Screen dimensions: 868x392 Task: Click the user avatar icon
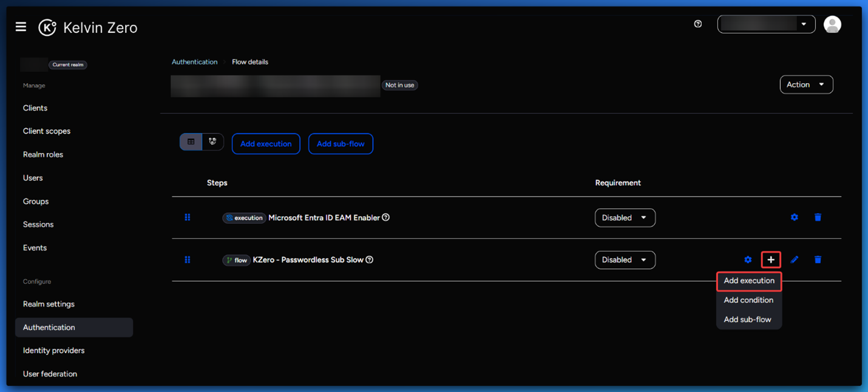click(832, 24)
